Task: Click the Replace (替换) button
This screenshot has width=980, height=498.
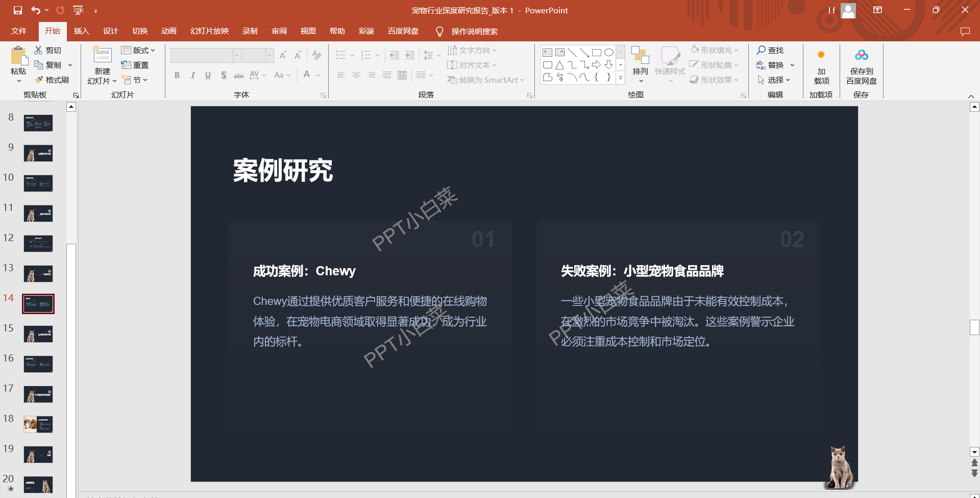Action: tap(770, 65)
